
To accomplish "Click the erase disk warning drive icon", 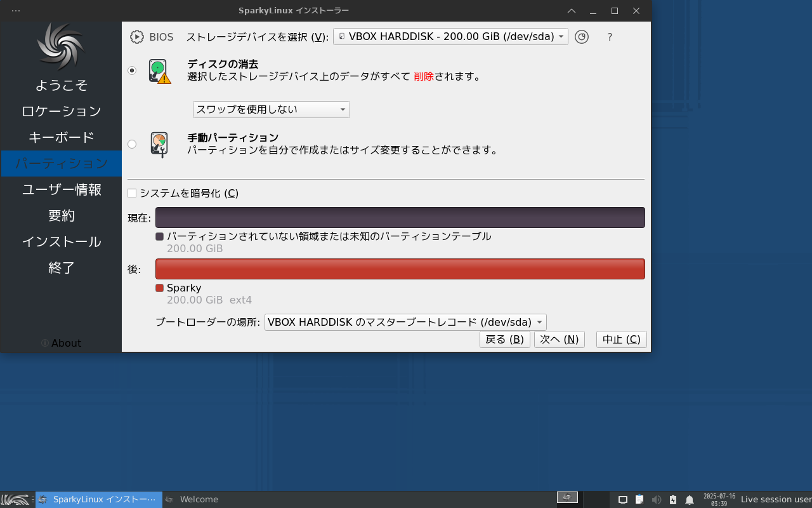I will click(x=160, y=71).
